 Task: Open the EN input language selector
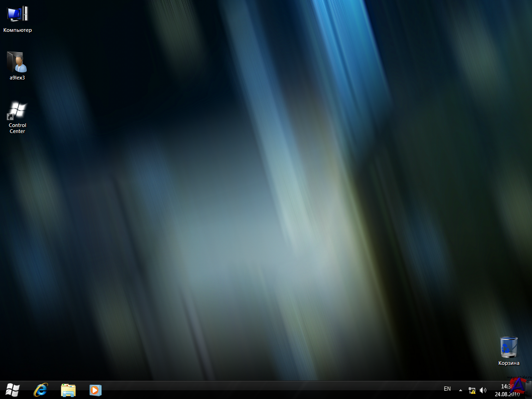pyautogui.click(x=447, y=389)
